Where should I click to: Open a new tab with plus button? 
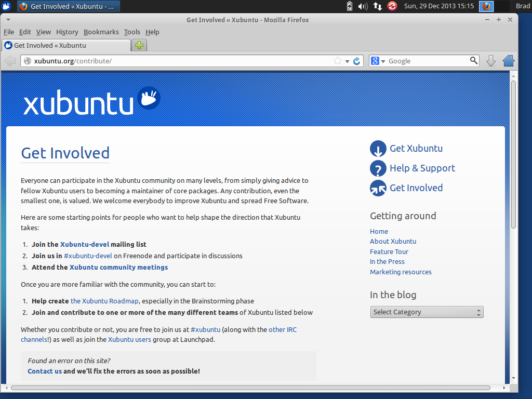tap(139, 45)
